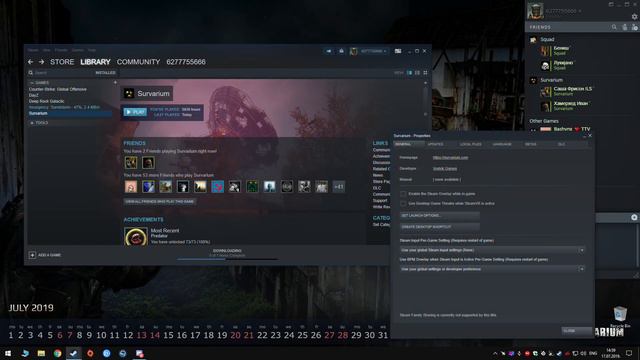The image size is (640, 360).
Task: Click ADD A GAME at bottom left
Action: [x=49, y=255]
